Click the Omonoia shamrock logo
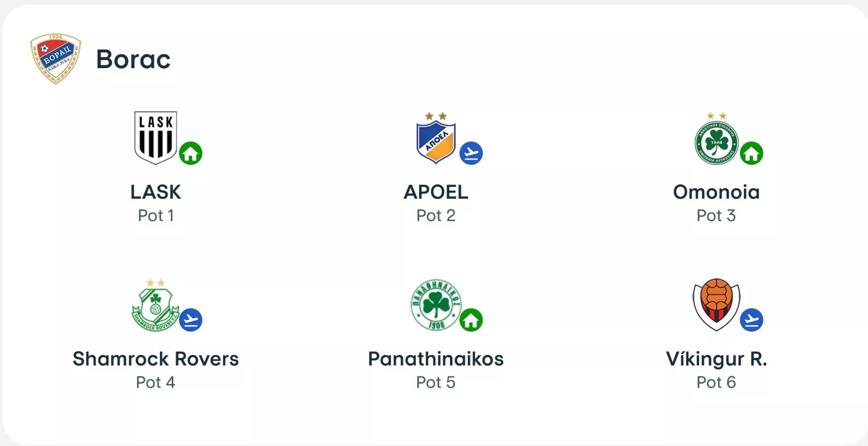The width and height of the screenshot is (868, 446). (716, 141)
